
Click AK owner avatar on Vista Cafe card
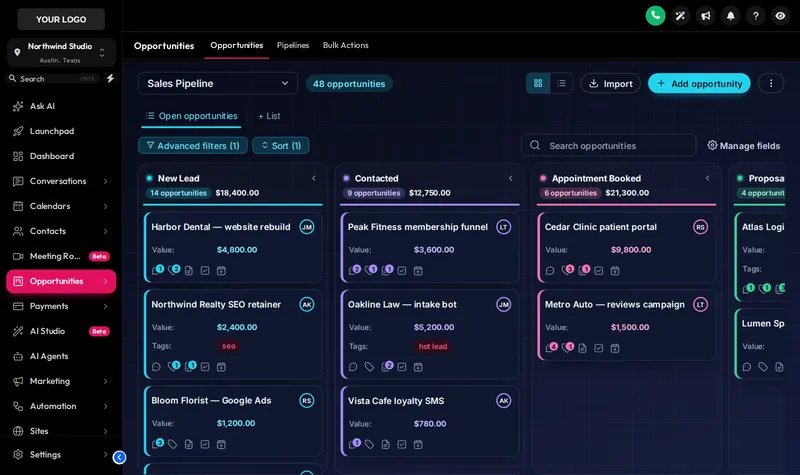point(504,401)
